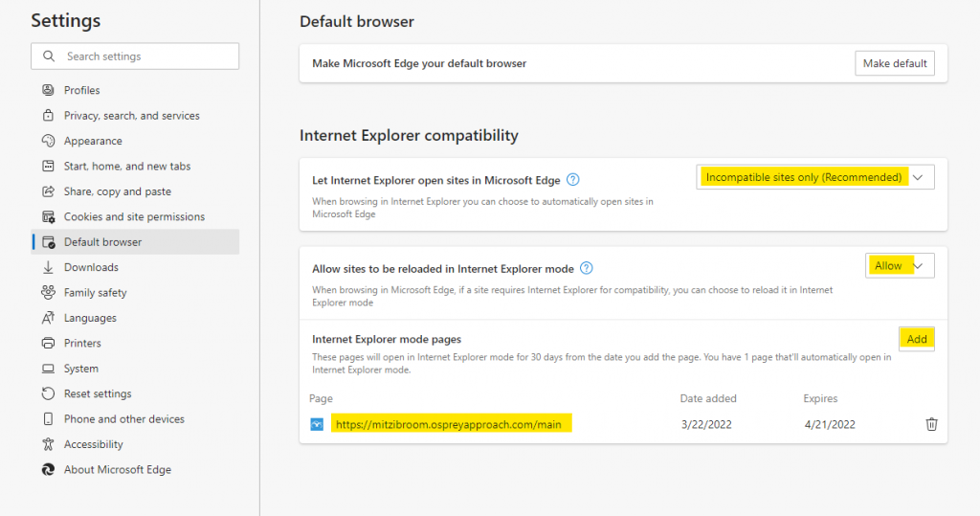Click the Printers icon
The width and height of the screenshot is (980, 516).
[48, 343]
